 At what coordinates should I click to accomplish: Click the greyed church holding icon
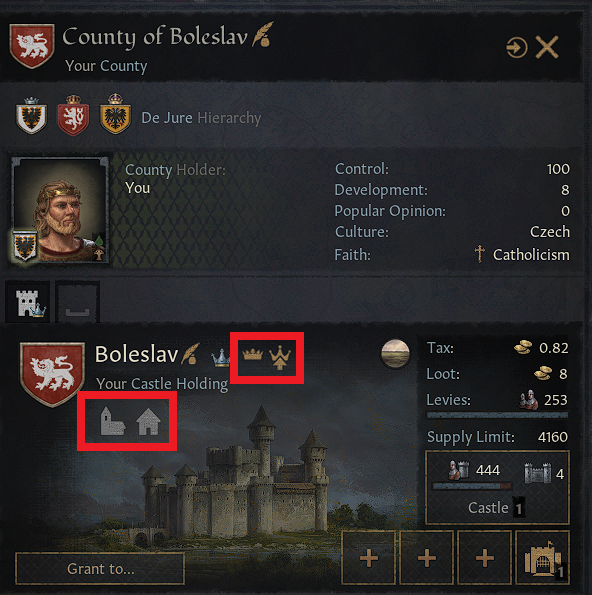point(112,421)
